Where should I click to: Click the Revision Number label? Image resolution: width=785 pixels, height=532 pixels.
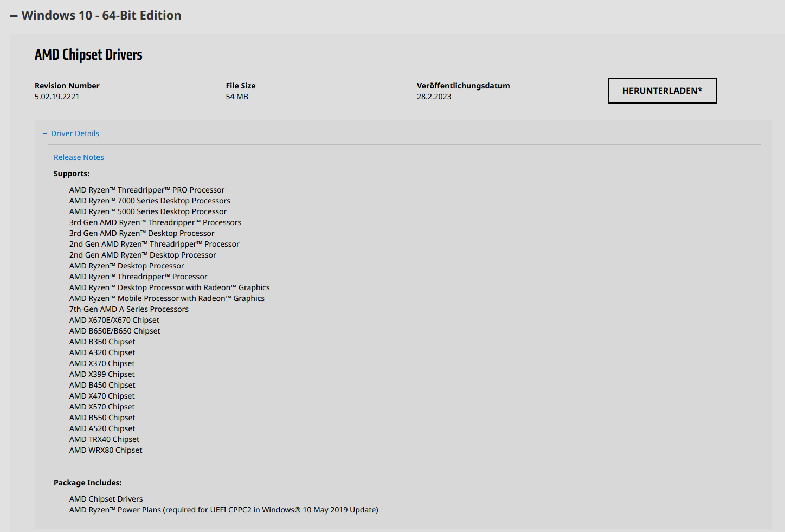click(x=67, y=86)
